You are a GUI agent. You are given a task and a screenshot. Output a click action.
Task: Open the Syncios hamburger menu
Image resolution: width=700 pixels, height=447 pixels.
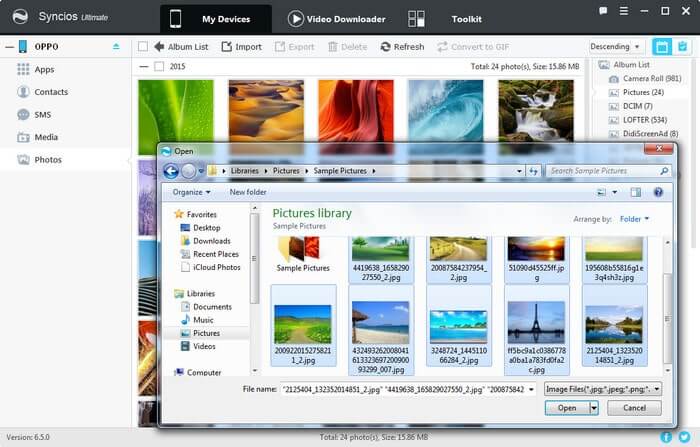(x=624, y=11)
